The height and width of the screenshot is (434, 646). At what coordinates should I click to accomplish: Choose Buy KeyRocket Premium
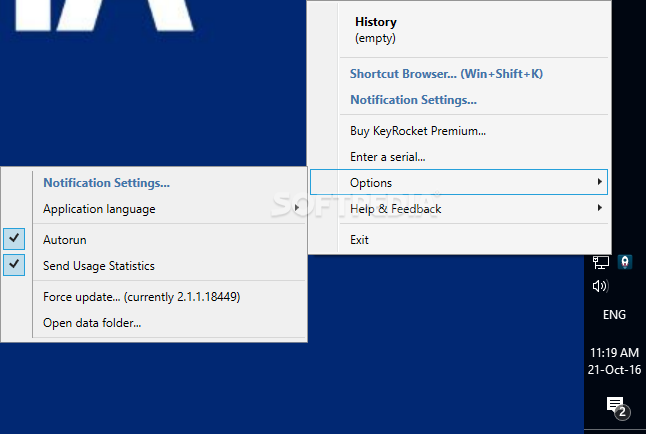pyautogui.click(x=418, y=131)
